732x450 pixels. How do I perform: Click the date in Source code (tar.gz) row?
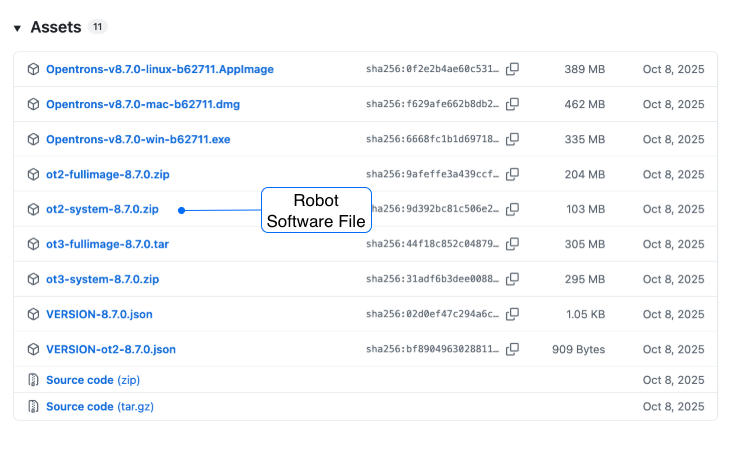673,407
